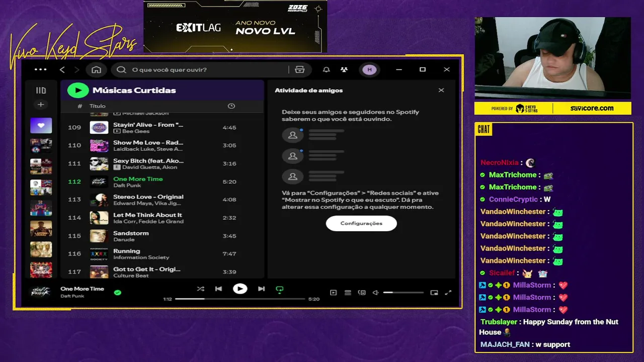Open notifications bell
Image resolution: width=644 pixels, height=362 pixels.
(327, 70)
